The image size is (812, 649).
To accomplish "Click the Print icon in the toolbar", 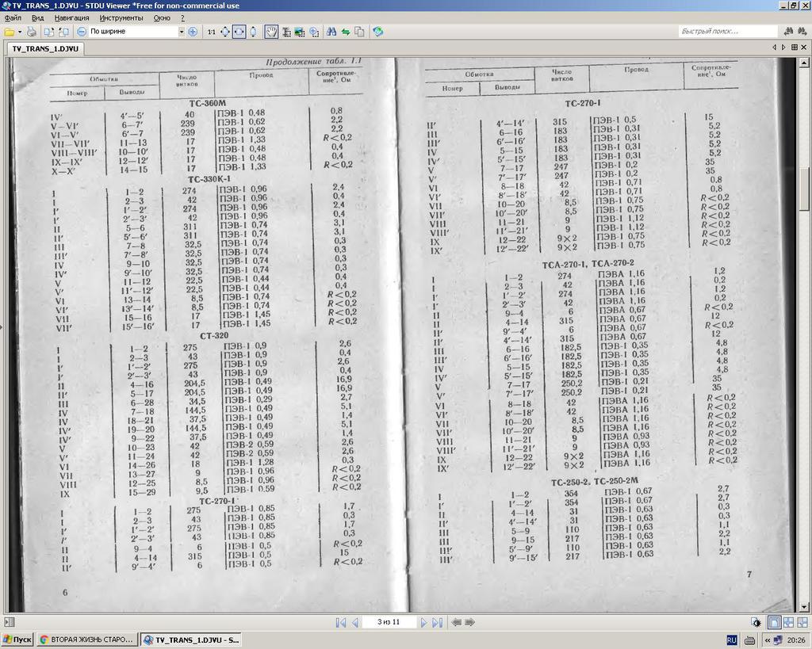I will [x=31, y=32].
